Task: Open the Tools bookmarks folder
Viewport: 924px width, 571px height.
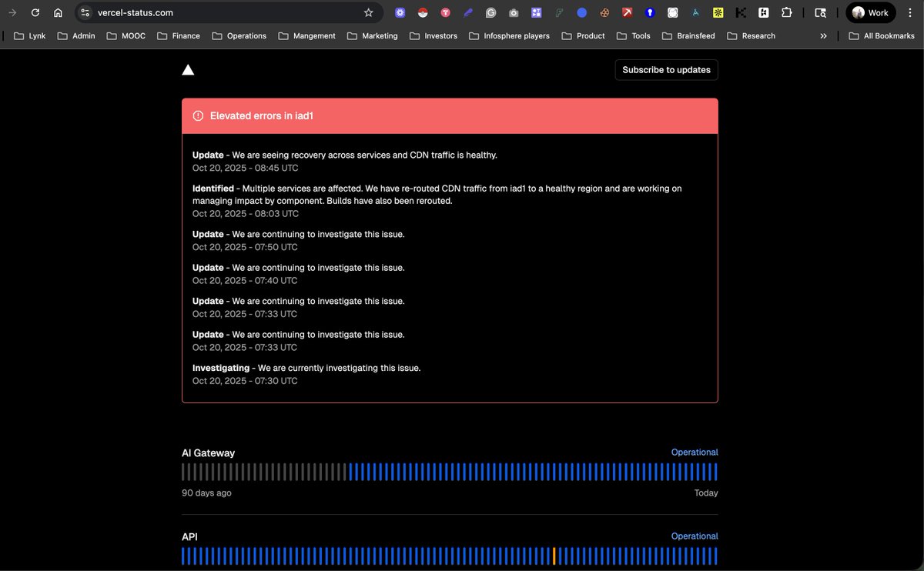Action: coord(634,35)
